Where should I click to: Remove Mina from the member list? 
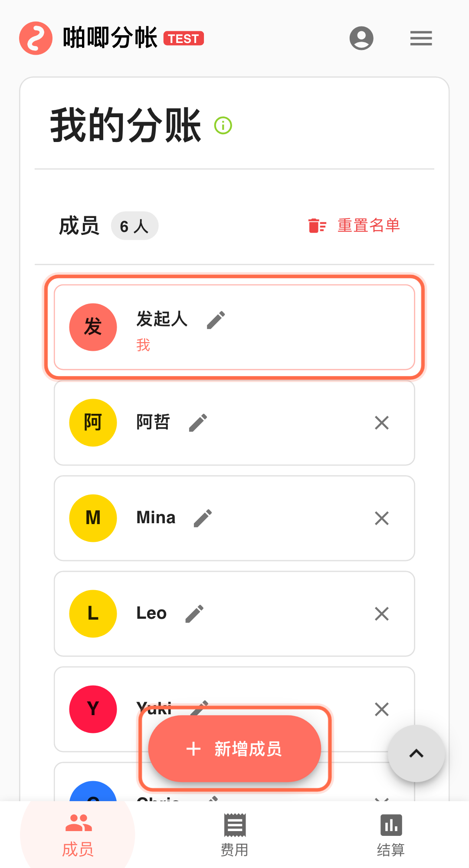[382, 518]
